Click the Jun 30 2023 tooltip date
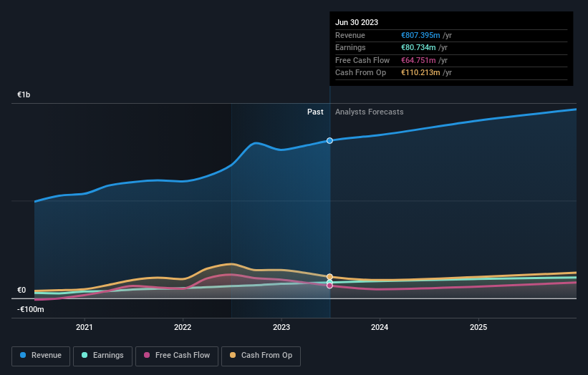The height and width of the screenshot is (375, 588). click(x=357, y=22)
